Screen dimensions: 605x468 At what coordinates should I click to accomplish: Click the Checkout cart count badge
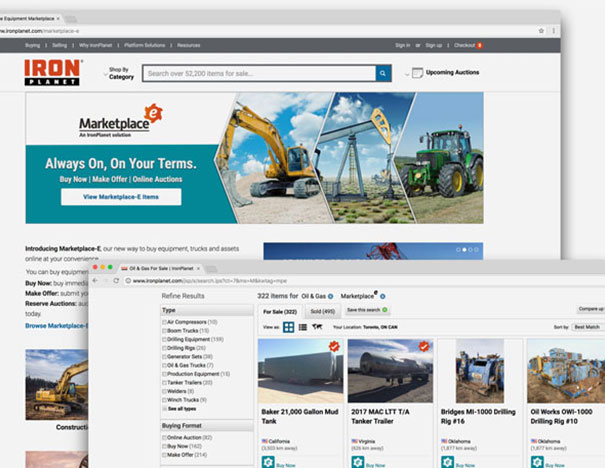tap(479, 46)
